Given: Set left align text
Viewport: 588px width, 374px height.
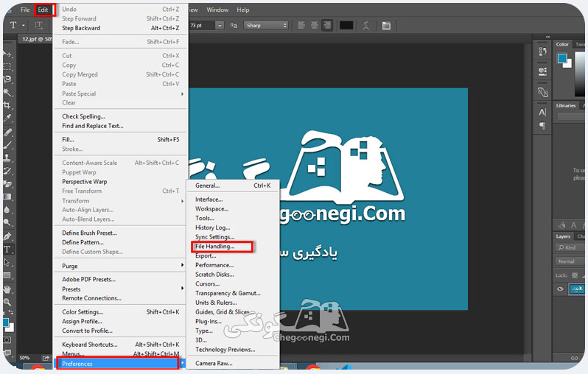Looking at the screenshot, I should [301, 26].
